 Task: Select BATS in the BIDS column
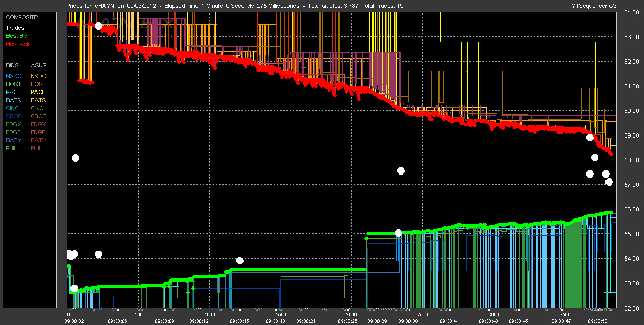tap(13, 100)
